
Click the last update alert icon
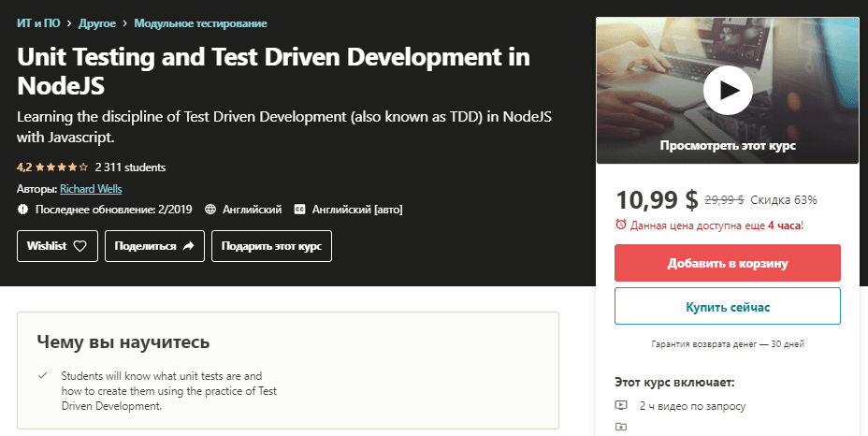pyautogui.click(x=22, y=210)
